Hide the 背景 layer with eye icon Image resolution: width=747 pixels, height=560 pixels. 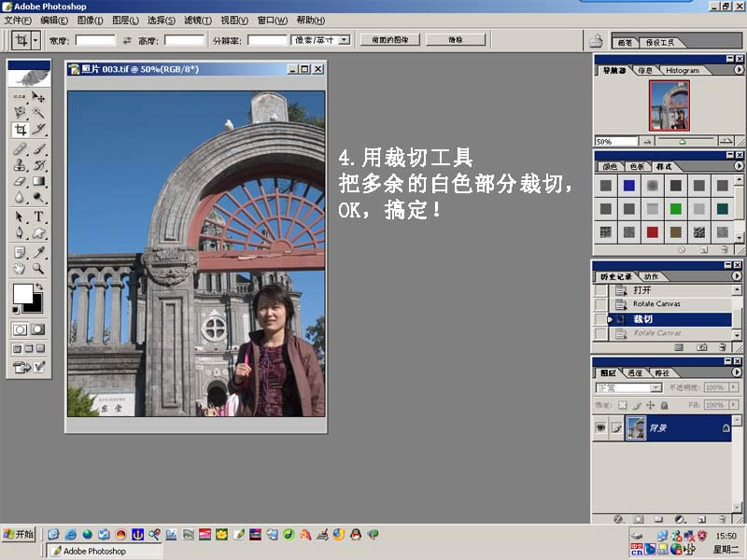tap(600, 427)
